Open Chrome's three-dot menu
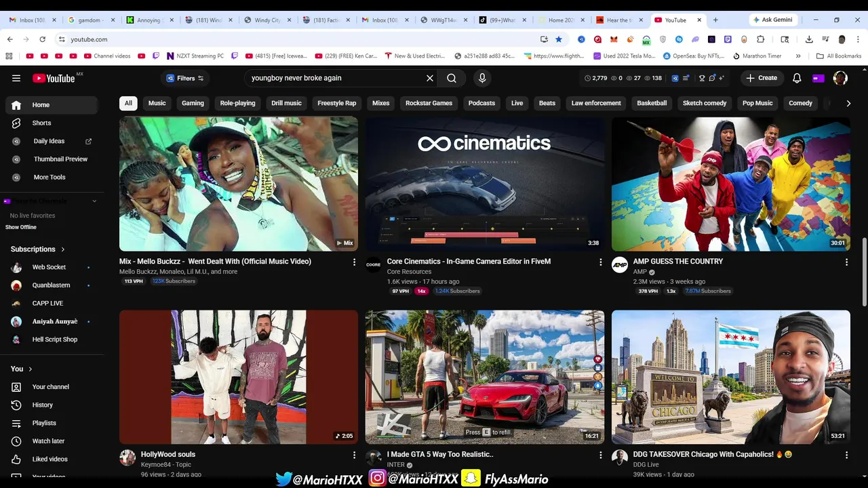Viewport: 868px width, 488px height. pyautogui.click(x=859, y=39)
